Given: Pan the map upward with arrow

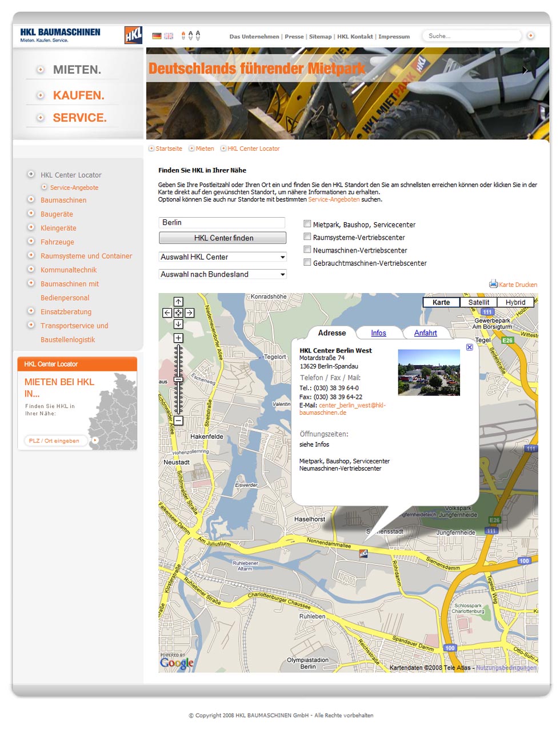Looking at the screenshot, I should [x=178, y=302].
